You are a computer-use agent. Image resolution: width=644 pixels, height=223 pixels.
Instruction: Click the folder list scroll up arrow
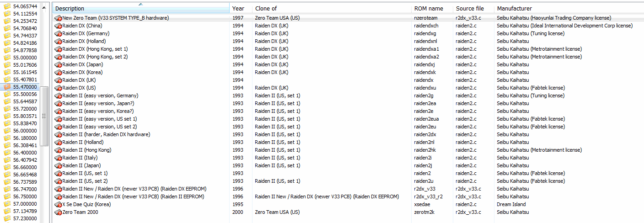click(44, 8)
